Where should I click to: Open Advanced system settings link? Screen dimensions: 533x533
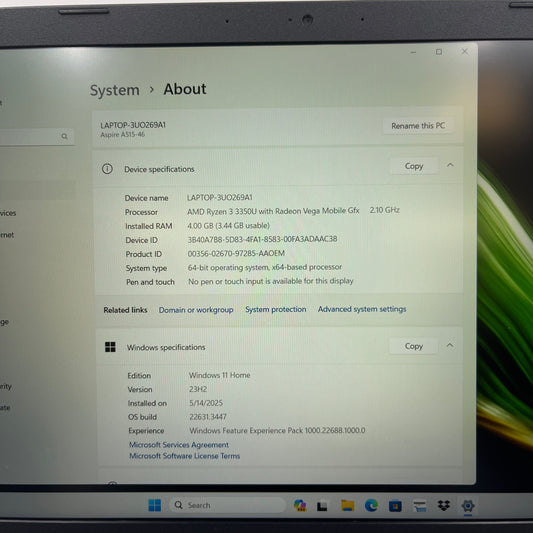pos(362,309)
